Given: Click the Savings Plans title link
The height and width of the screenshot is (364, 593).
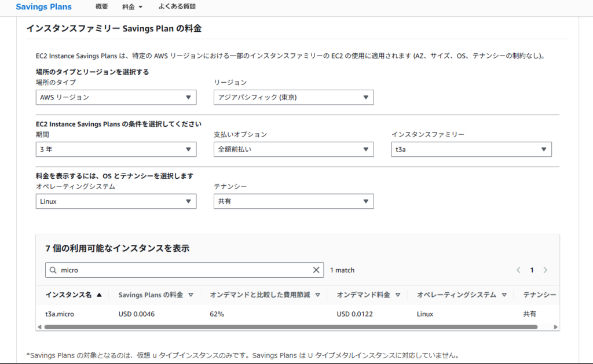Looking at the screenshot, I should (44, 7).
